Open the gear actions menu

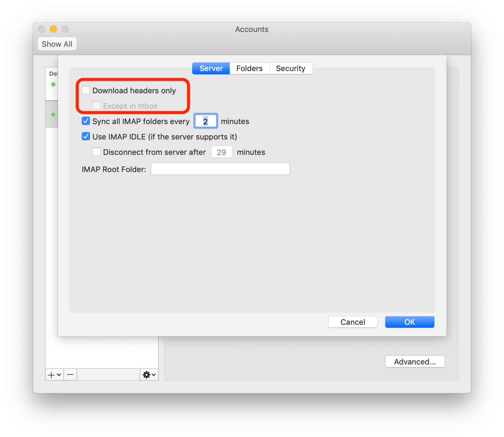pos(149,375)
